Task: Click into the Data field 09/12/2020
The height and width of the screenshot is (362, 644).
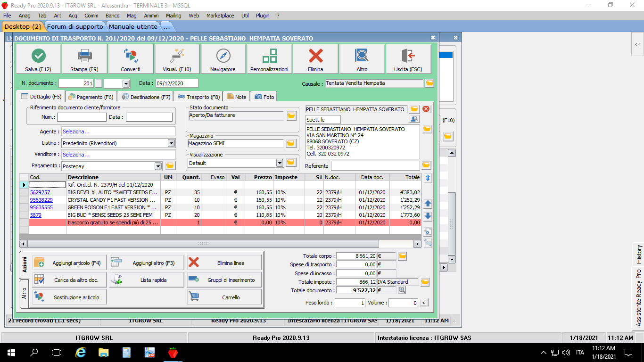Action: pyautogui.click(x=177, y=83)
